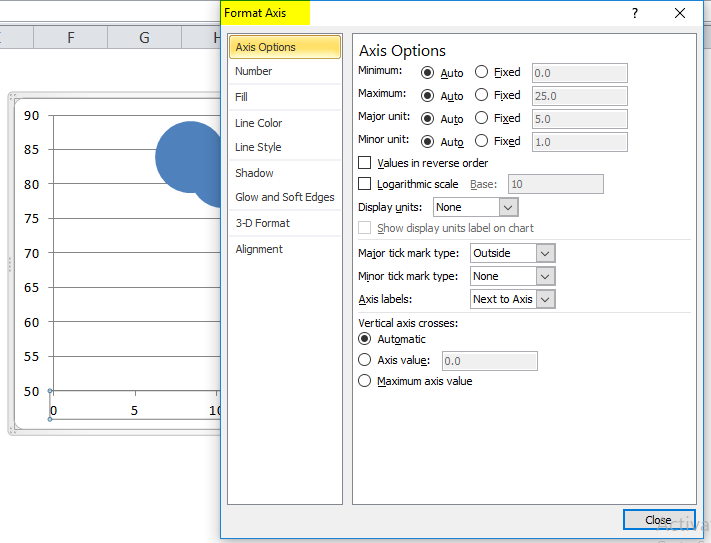
Task: Choose Auto for Maximum
Action: tap(428, 95)
